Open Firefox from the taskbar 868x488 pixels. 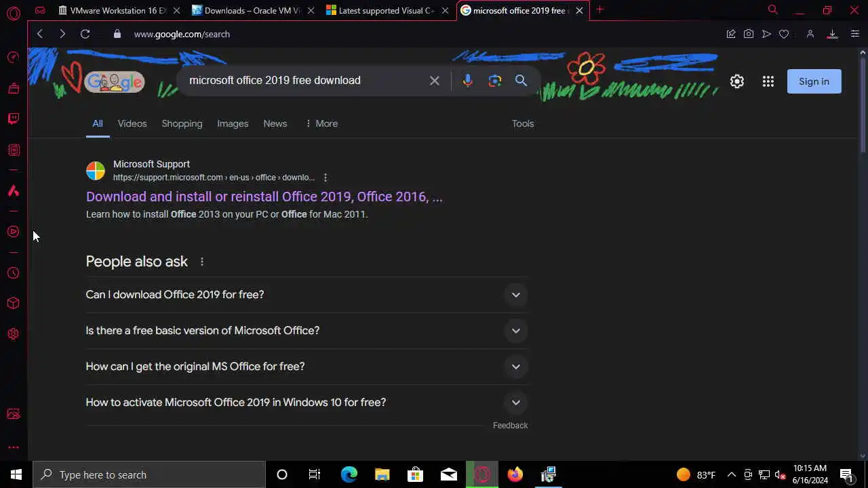click(515, 474)
